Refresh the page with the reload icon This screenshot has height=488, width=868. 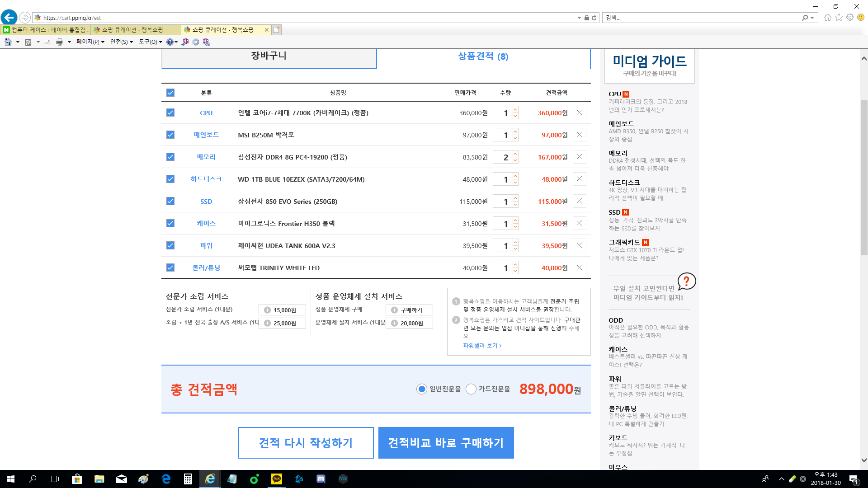pos(594,18)
